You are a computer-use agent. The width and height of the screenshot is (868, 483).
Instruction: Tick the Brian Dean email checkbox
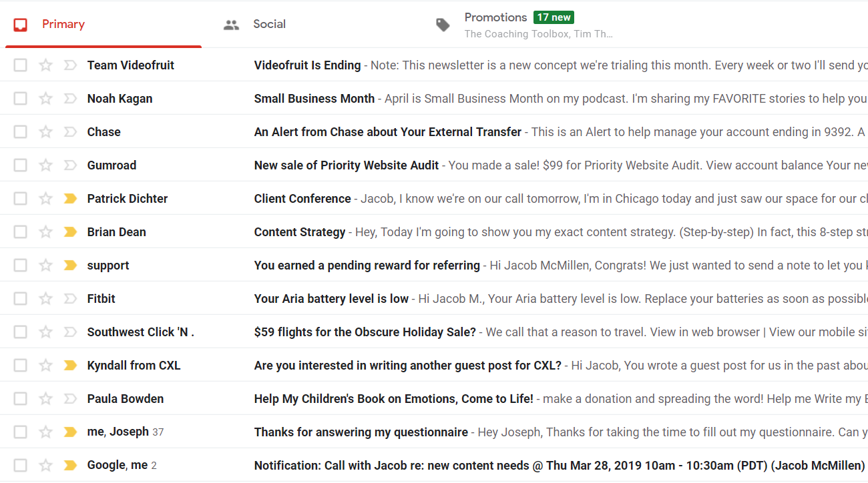[x=21, y=231]
